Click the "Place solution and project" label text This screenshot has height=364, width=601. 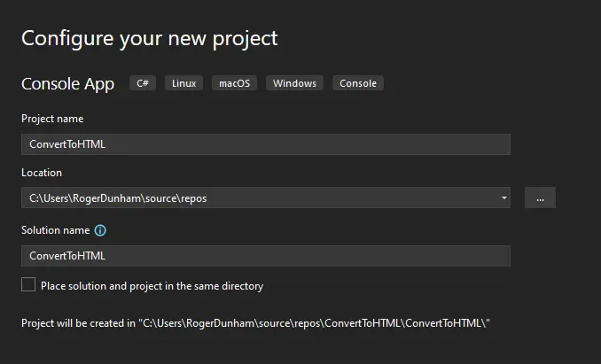152,286
